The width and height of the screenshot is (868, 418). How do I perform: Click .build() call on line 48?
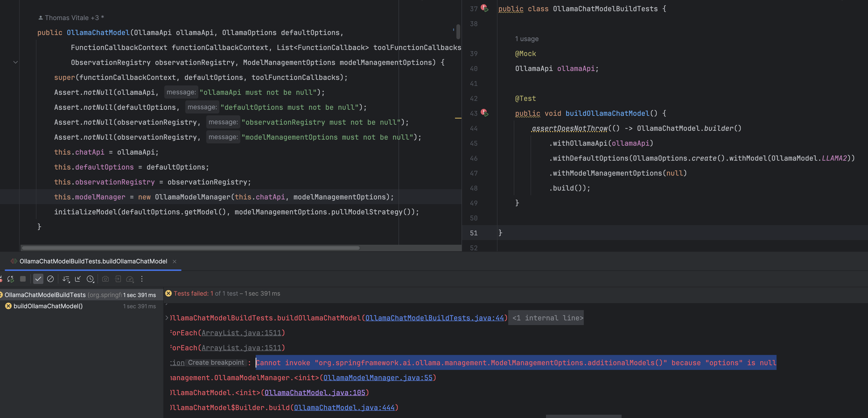click(x=565, y=188)
